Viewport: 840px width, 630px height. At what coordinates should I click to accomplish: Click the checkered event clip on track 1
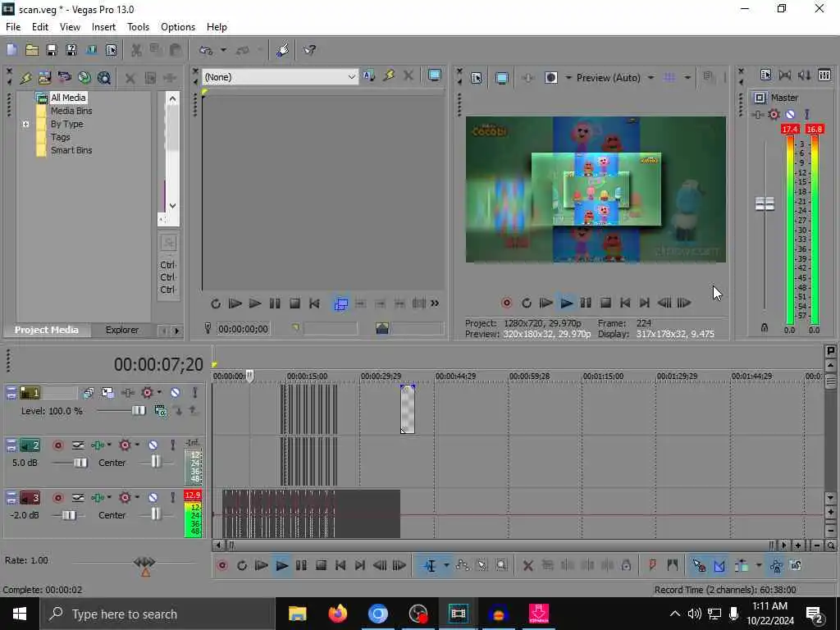pos(407,409)
